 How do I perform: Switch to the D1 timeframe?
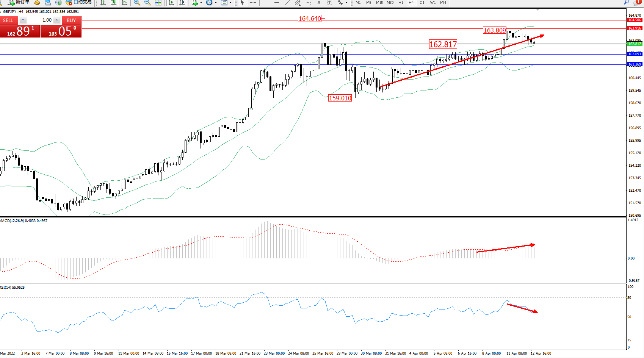coord(422,3)
